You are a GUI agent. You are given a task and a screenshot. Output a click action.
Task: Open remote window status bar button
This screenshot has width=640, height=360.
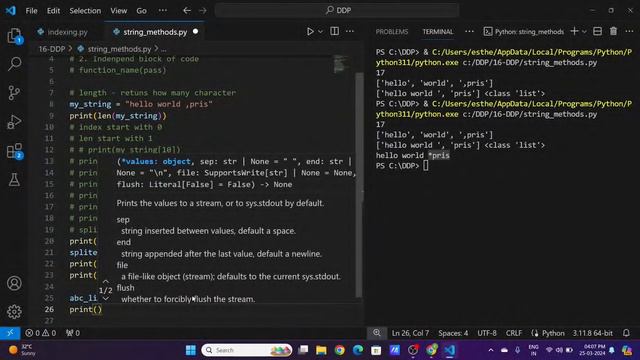pyautogui.click(x=10, y=333)
